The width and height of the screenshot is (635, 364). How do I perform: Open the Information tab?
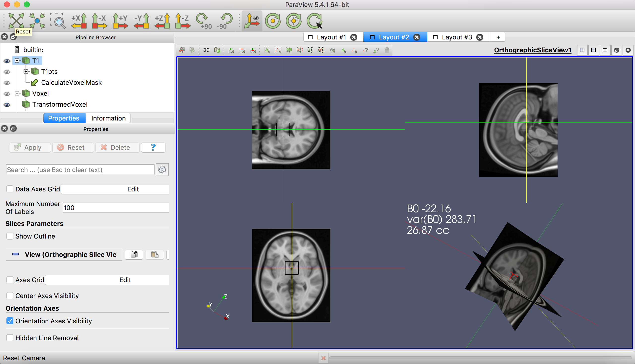(108, 118)
